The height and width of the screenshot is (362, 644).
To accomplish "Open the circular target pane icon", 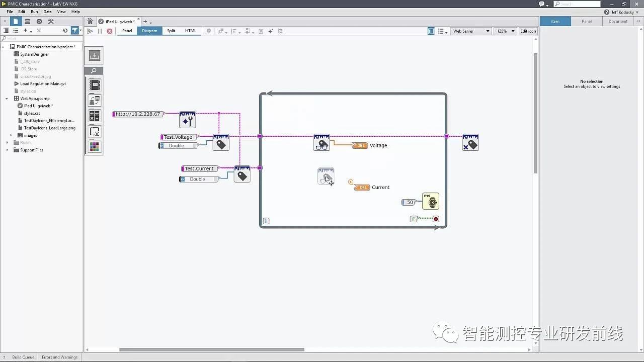I will pyautogui.click(x=39, y=21).
